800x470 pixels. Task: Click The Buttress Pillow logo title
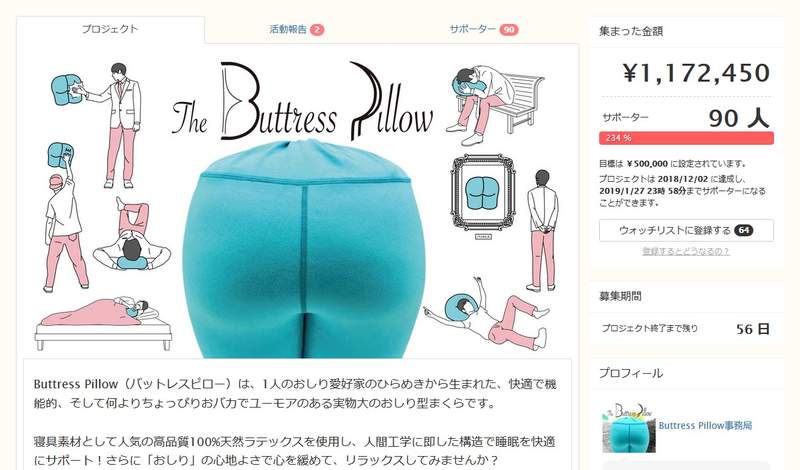coord(303,102)
